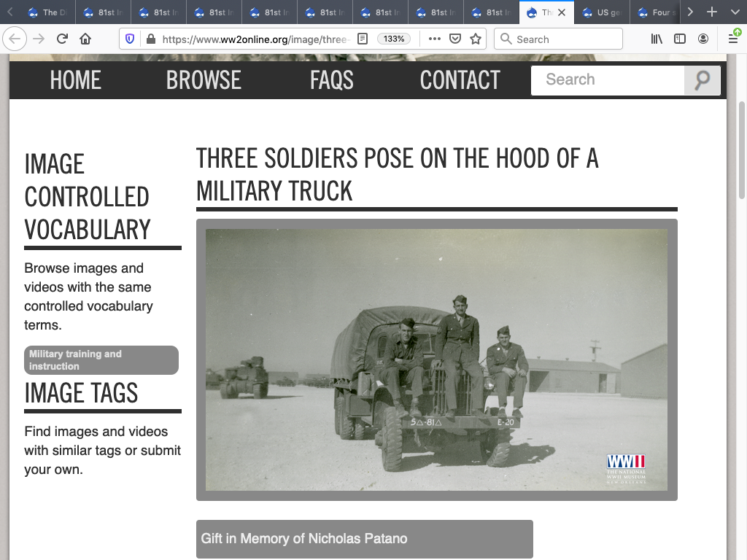Save the page to Pocket

[x=455, y=39]
